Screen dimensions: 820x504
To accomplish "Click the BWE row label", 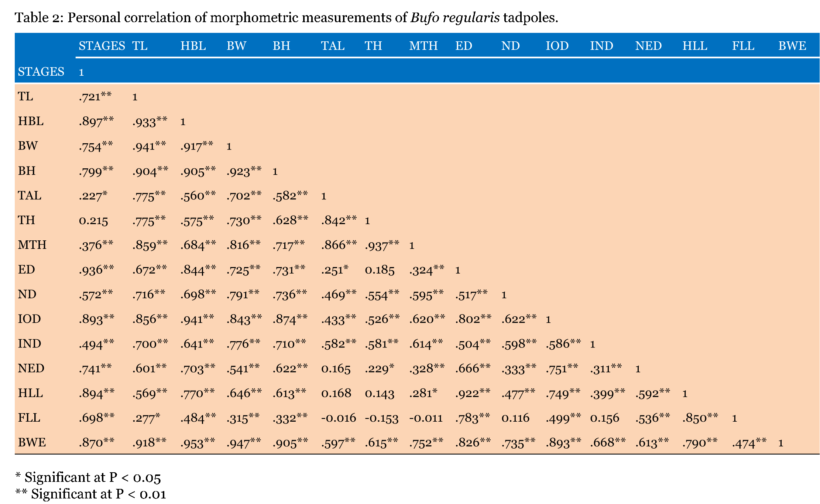I will pyautogui.click(x=32, y=442).
